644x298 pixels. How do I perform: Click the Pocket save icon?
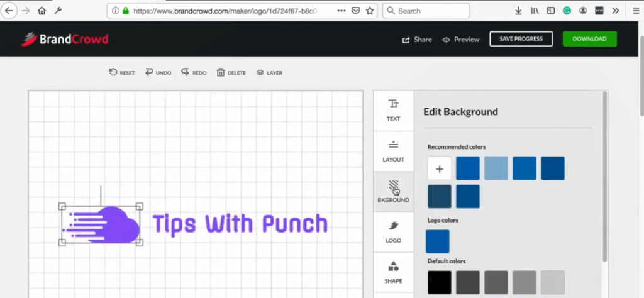[356, 11]
